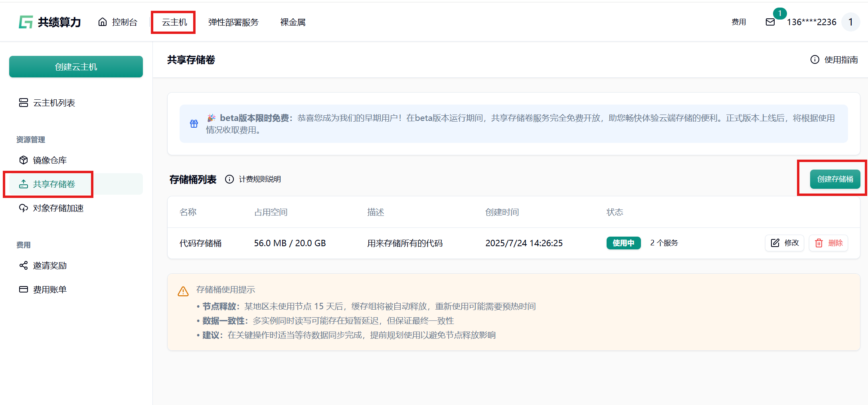Click the gift icon in beta notice

tap(194, 124)
